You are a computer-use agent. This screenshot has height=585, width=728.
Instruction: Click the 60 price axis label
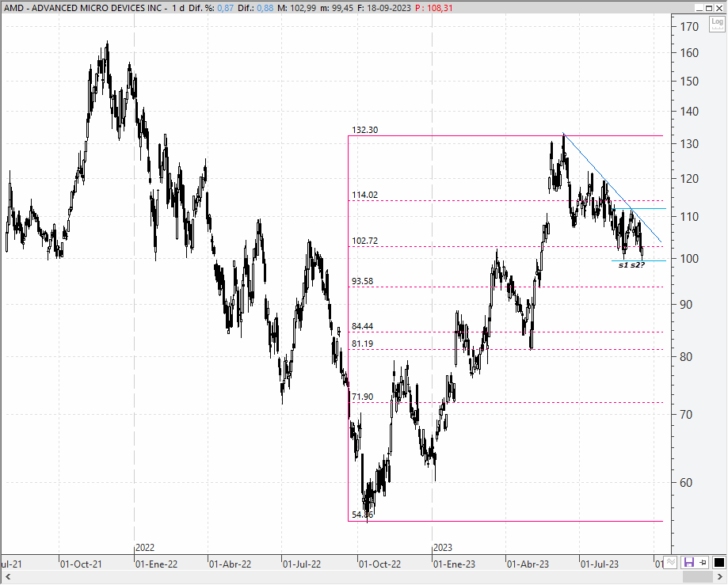pyautogui.click(x=686, y=482)
